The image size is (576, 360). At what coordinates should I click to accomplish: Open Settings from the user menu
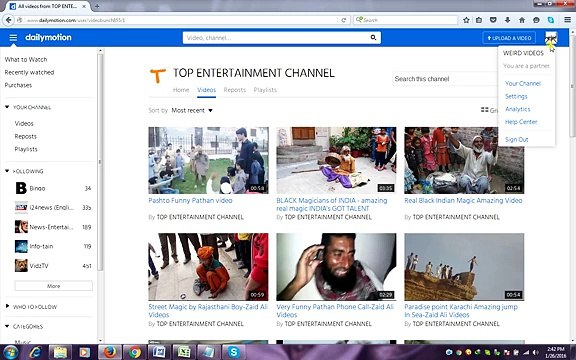tap(516, 96)
